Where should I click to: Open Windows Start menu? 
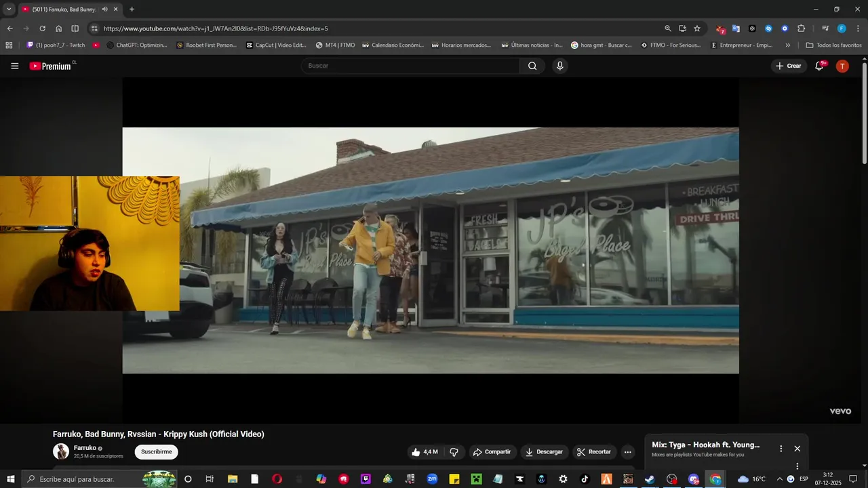click(x=11, y=479)
